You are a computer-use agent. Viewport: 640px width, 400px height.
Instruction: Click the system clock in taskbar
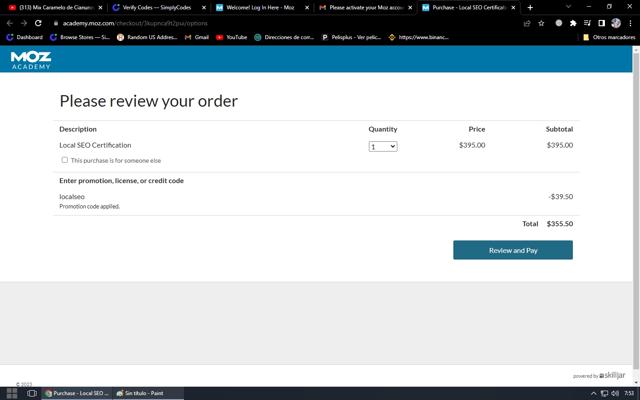[629, 393]
